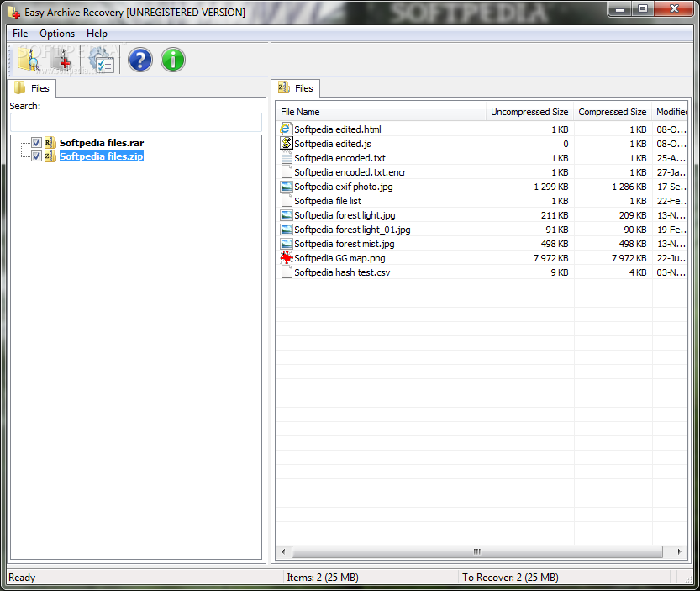Select the RAR archive icon in tree

[x=50, y=143]
